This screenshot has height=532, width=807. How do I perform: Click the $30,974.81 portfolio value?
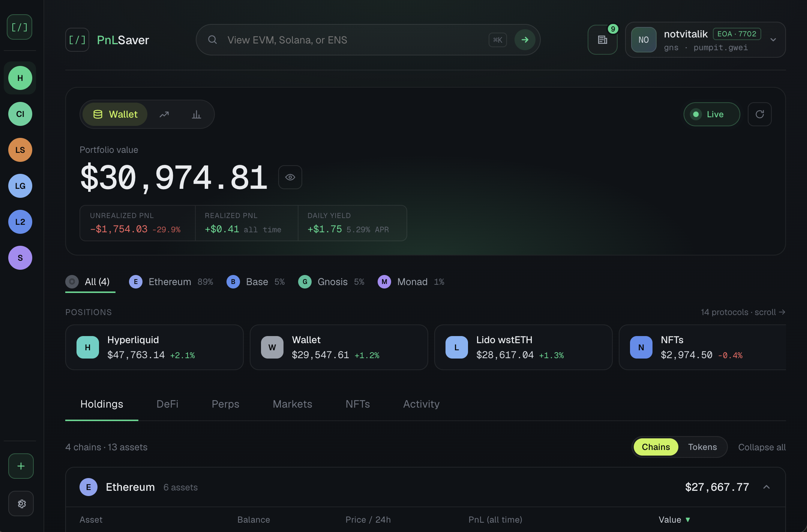pyautogui.click(x=174, y=178)
